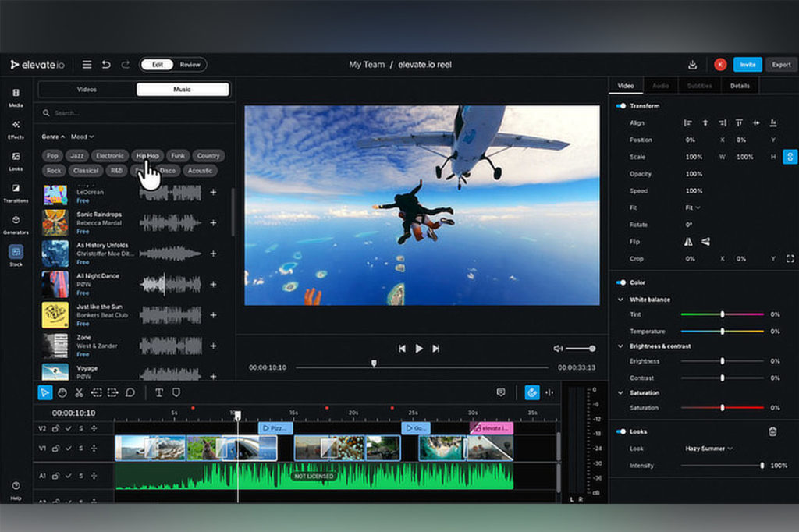This screenshot has width=799, height=532.
Task: Flip the video horizontally
Action: pos(688,242)
